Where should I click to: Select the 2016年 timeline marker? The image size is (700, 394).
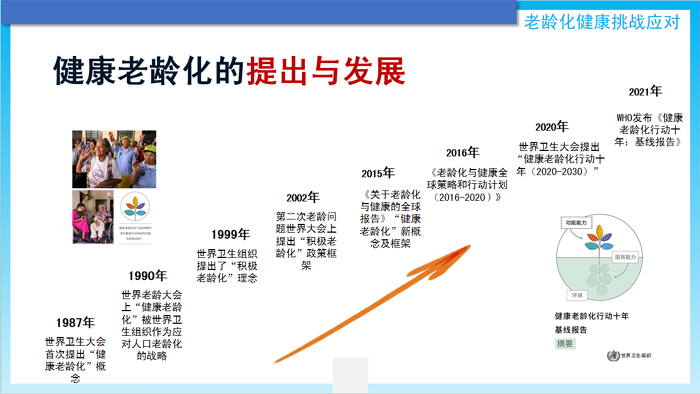click(x=462, y=153)
